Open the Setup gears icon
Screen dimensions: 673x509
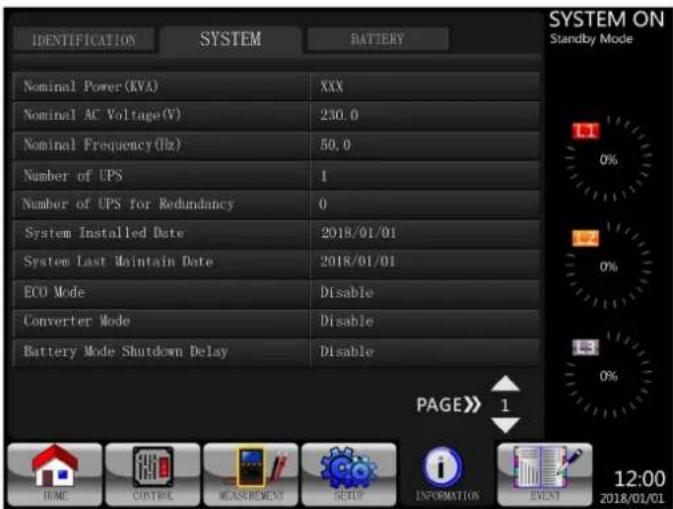coord(349,474)
